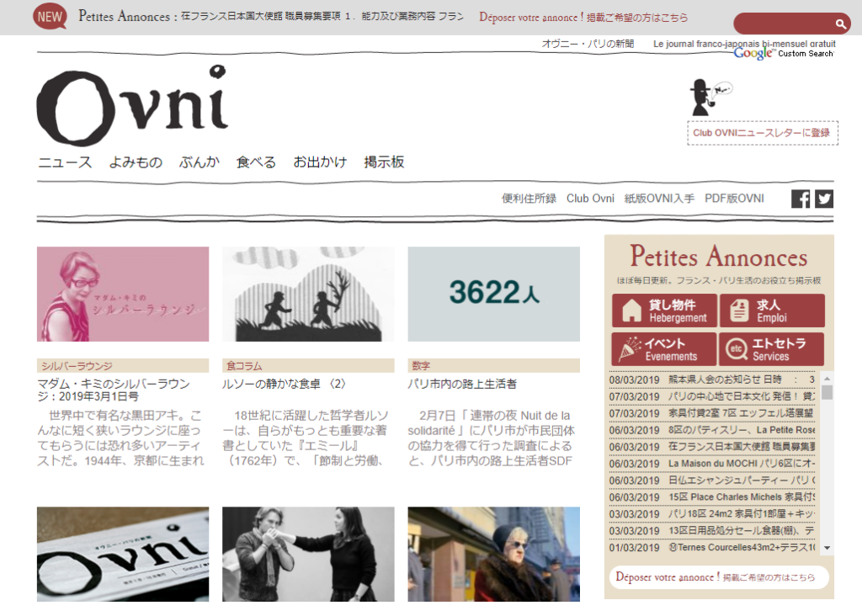Open 03/03/2019 13区日用品処分セール announcement
862x616 pixels.
712,530
